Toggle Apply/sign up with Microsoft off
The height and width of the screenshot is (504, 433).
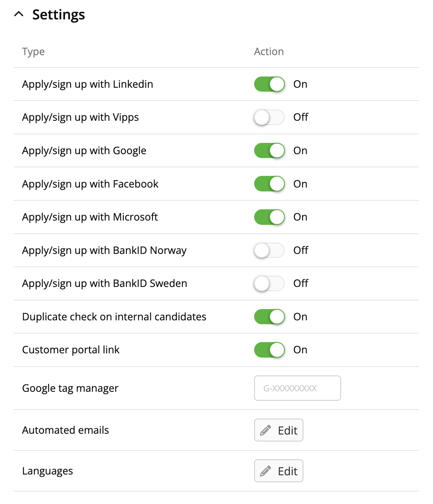(269, 217)
